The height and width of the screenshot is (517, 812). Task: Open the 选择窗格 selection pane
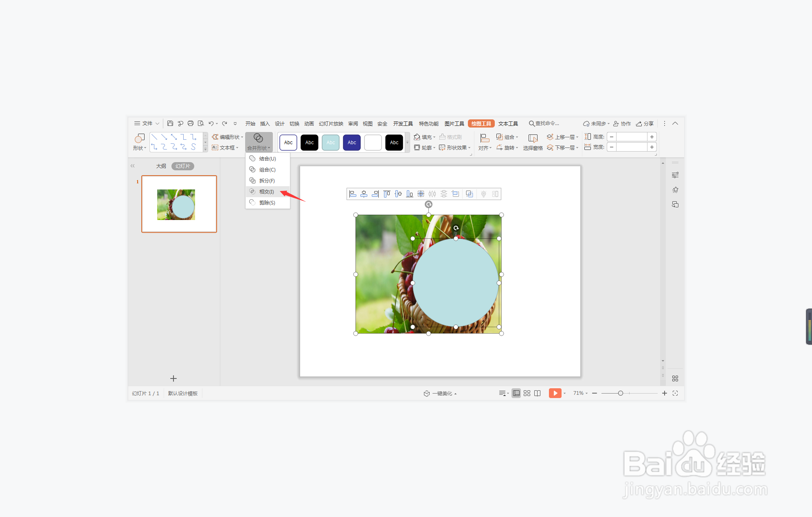[533, 142]
